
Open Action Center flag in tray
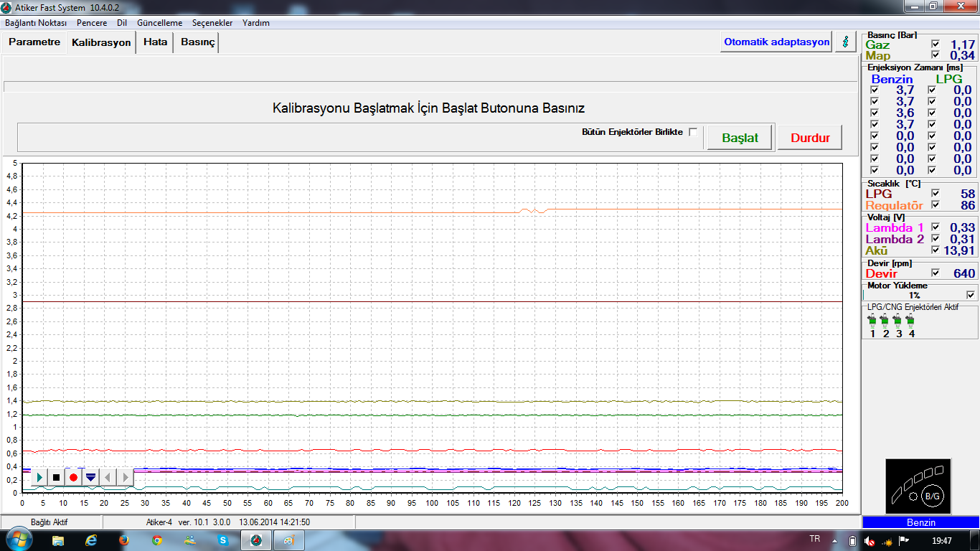click(x=904, y=540)
